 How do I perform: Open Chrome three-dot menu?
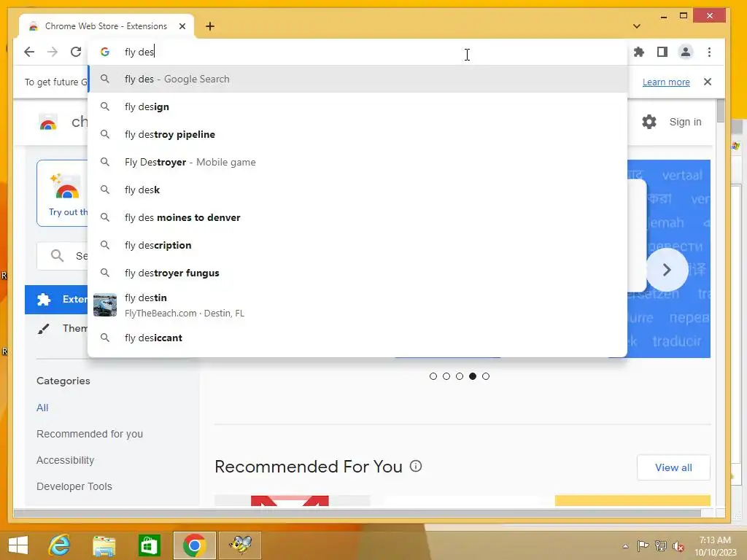[x=709, y=52]
